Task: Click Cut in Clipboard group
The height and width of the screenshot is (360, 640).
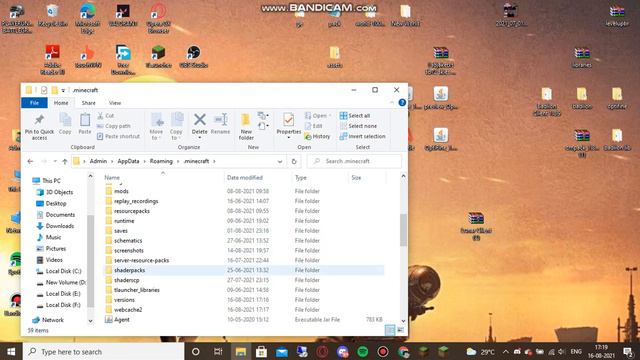Action: (106, 116)
